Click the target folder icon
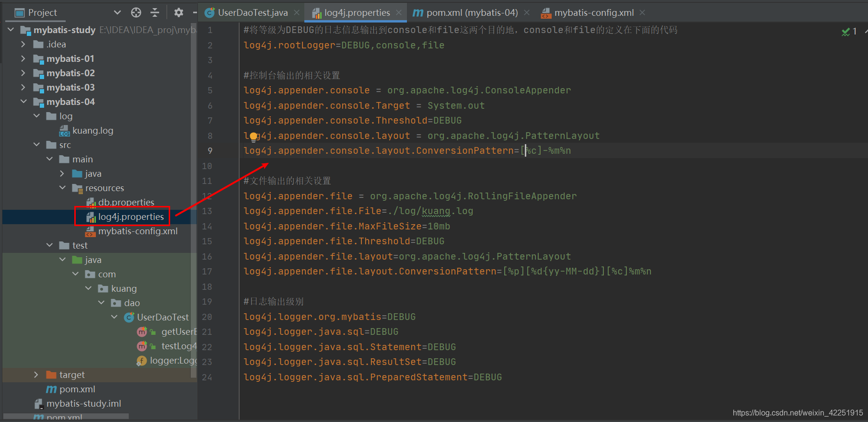The height and width of the screenshot is (422, 868). click(51, 375)
